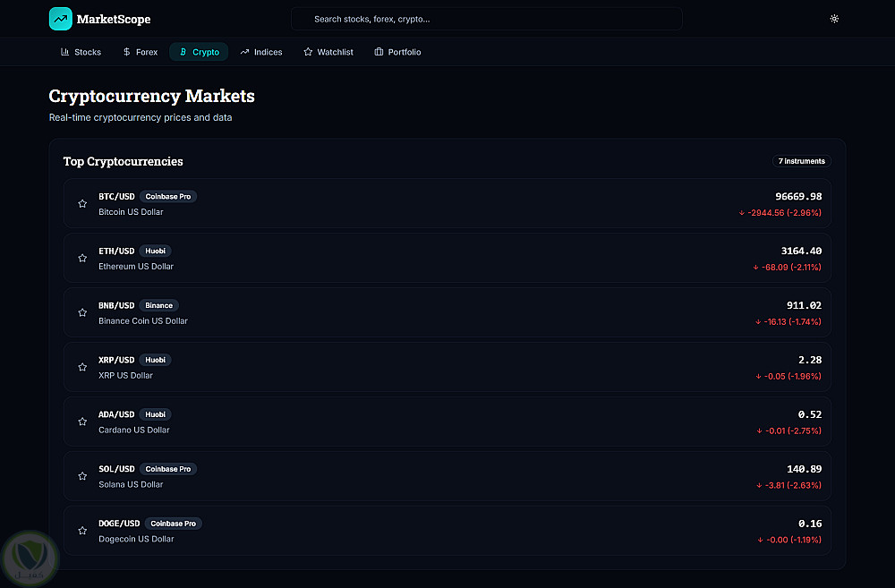Click the Bitcoin price 96669.98
Screen dimensions: 895x588
point(798,196)
